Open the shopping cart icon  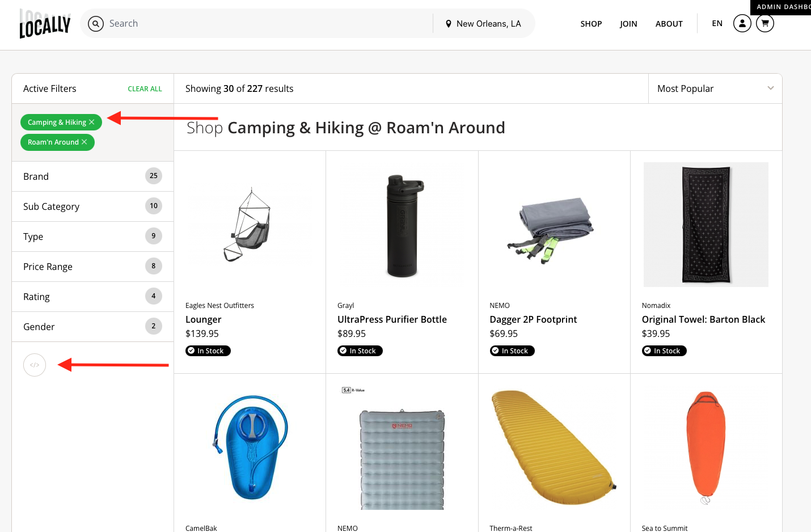click(765, 23)
